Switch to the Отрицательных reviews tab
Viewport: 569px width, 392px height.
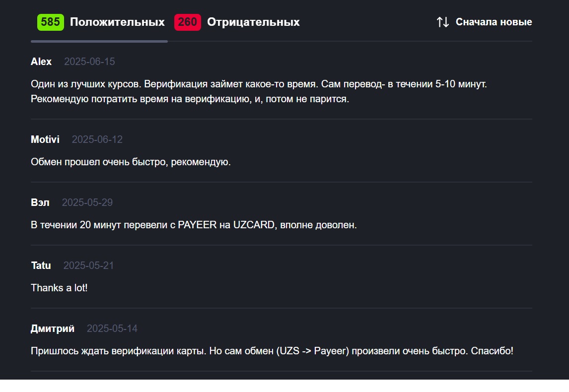pos(237,22)
